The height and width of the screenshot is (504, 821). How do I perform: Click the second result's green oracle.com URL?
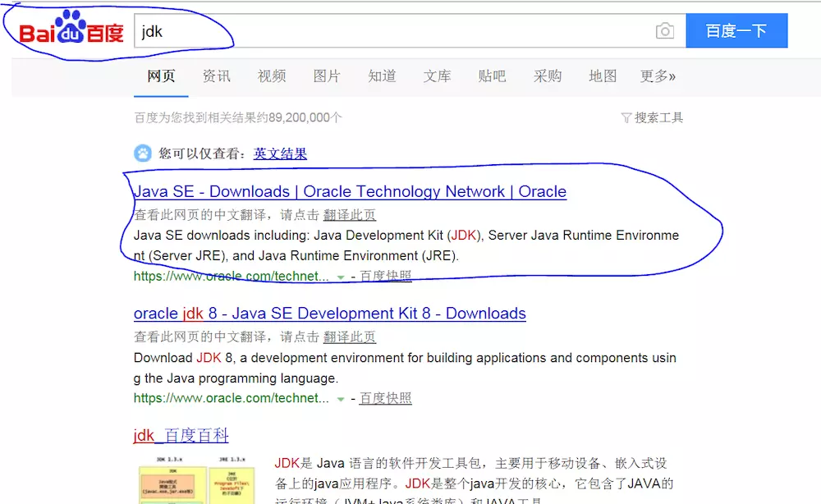tap(232, 398)
